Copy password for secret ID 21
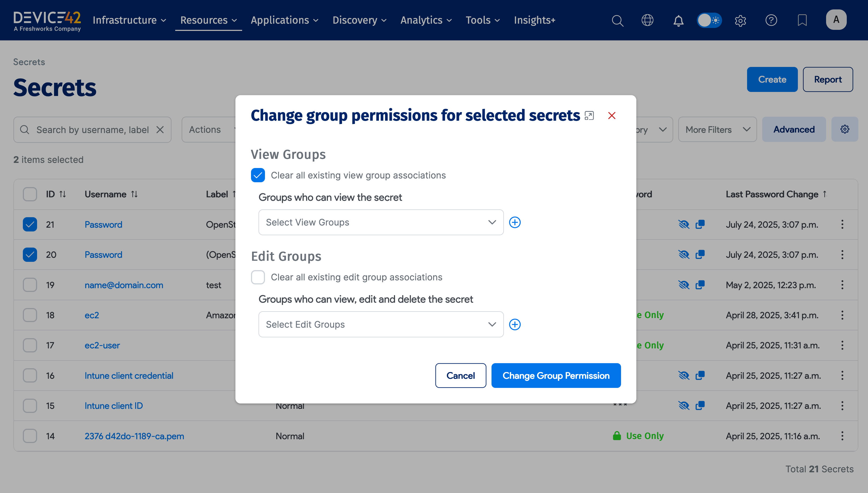The height and width of the screenshot is (493, 868). click(x=700, y=224)
